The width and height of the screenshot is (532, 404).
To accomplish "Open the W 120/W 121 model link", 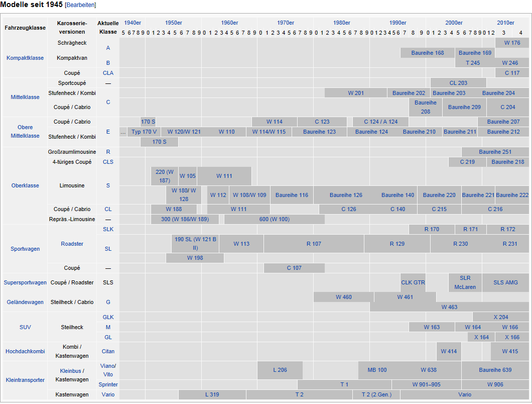I will tap(184, 132).
